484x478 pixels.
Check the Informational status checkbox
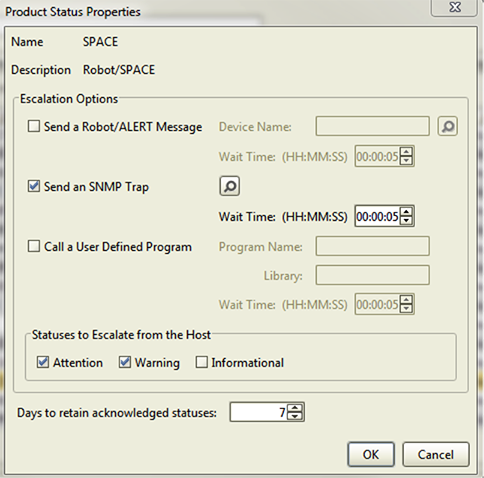point(201,362)
